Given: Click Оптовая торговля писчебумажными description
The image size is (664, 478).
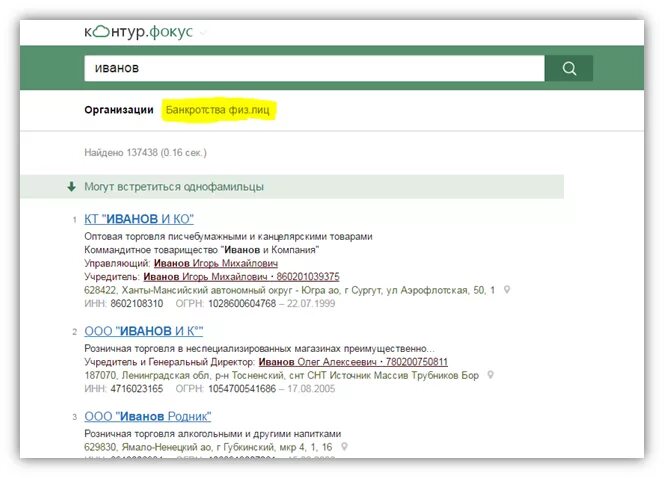Looking at the screenshot, I should [x=228, y=236].
